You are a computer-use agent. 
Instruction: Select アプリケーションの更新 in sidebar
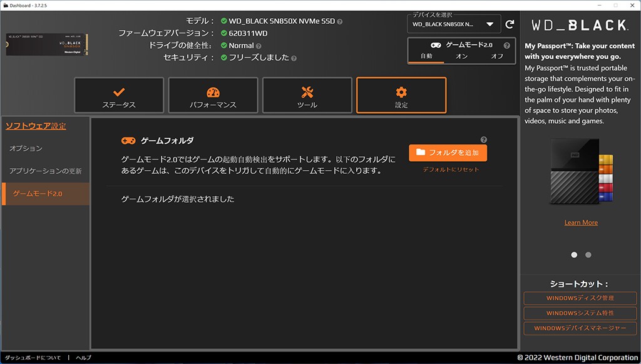pyautogui.click(x=45, y=171)
